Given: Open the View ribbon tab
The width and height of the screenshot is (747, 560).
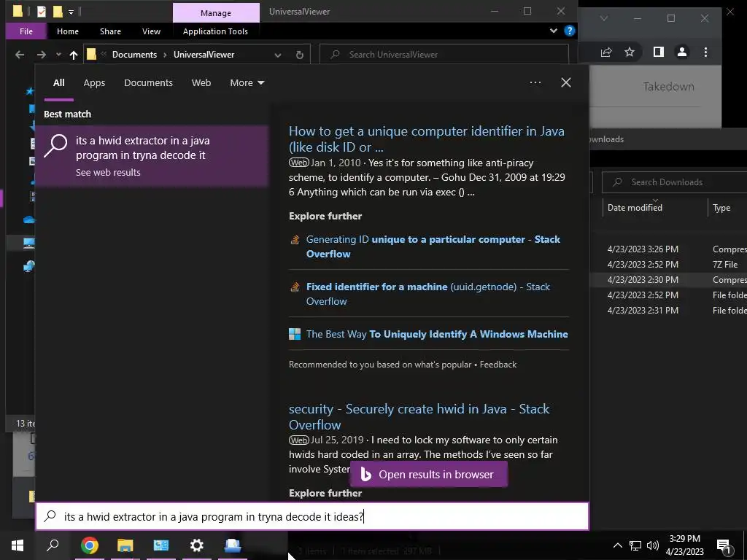Looking at the screenshot, I should coord(151,31).
